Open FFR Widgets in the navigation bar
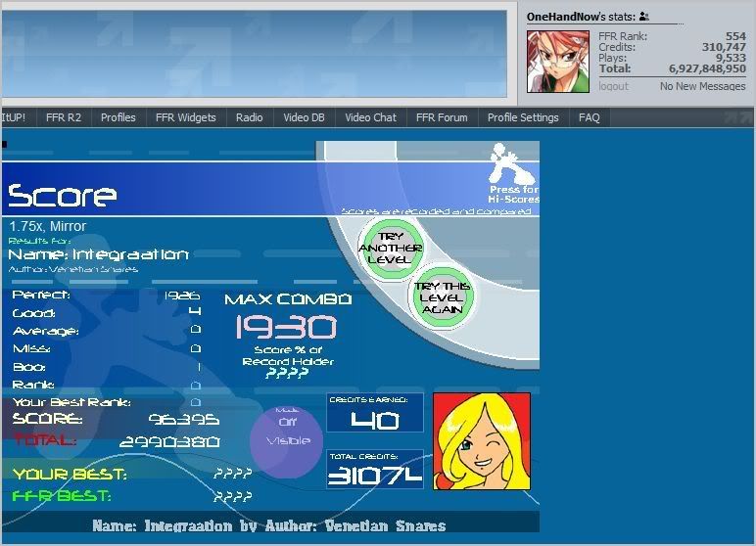Image resolution: width=756 pixels, height=546 pixels. (185, 117)
